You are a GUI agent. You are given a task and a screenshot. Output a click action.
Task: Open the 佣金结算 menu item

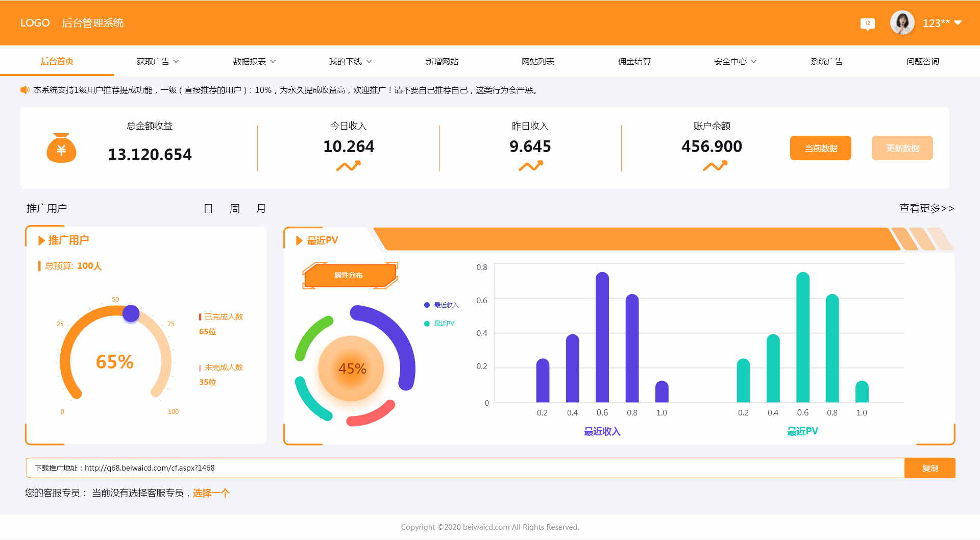coord(634,61)
